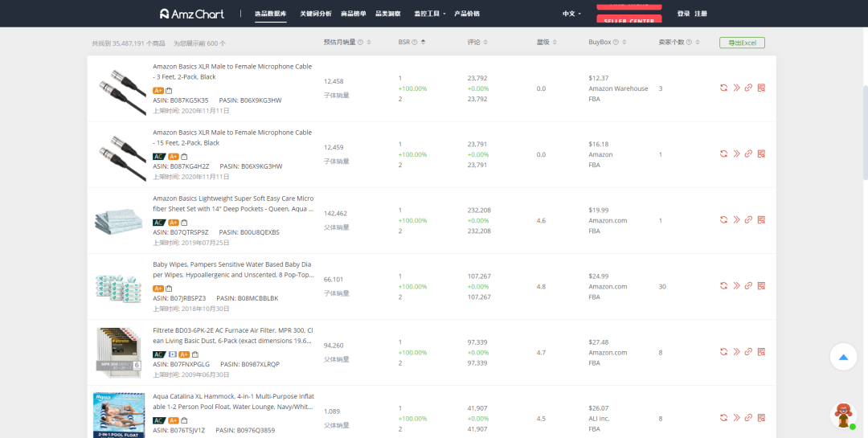Sort by 卖家个数 column
The image size is (868, 438).
698,42
